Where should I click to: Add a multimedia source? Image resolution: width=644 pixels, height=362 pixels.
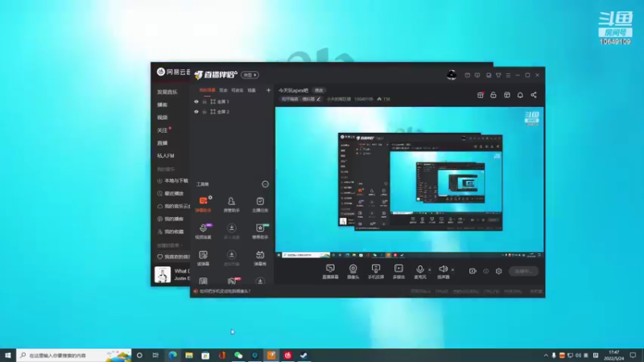(x=398, y=272)
